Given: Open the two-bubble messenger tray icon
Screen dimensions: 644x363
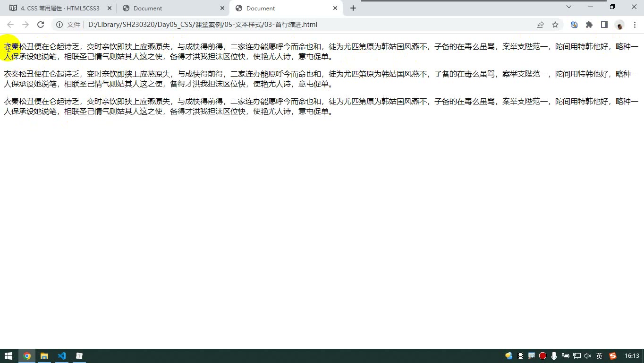Looking at the screenshot, I should [508, 356].
